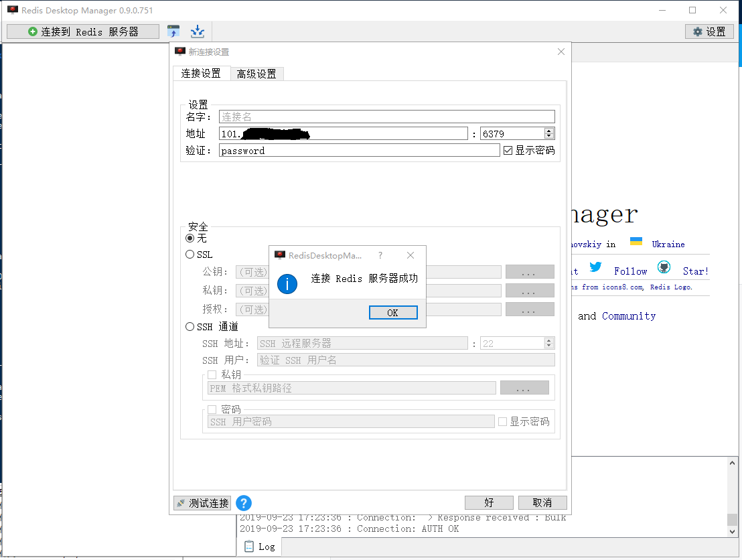Open the Log tab
This screenshot has height=560, width=742.
pyautogui.click(x=259, y=547)
